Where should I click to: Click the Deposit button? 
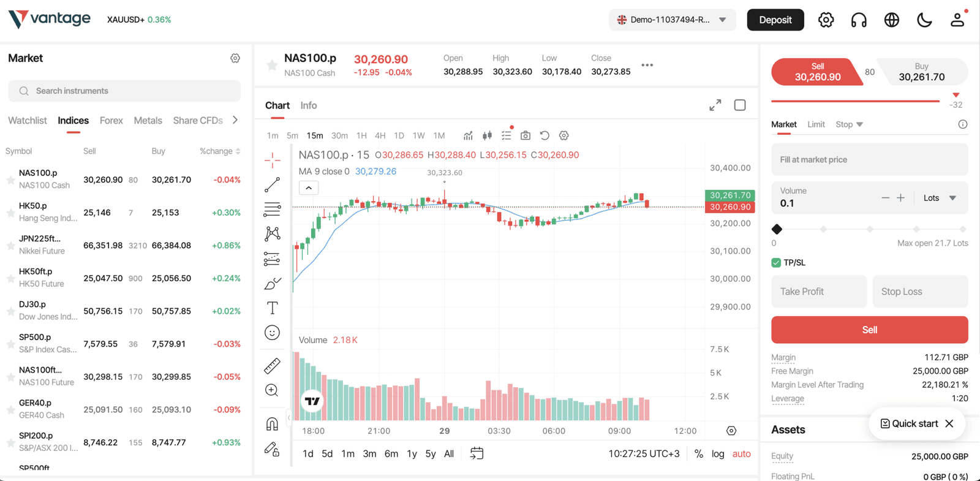[x=775, y=20]
